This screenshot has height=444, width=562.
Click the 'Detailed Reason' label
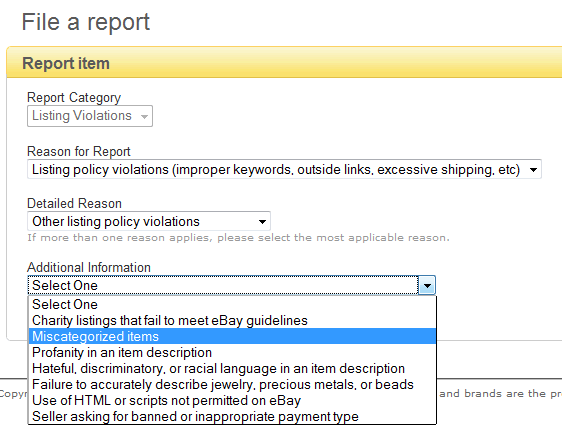[75, 203]
